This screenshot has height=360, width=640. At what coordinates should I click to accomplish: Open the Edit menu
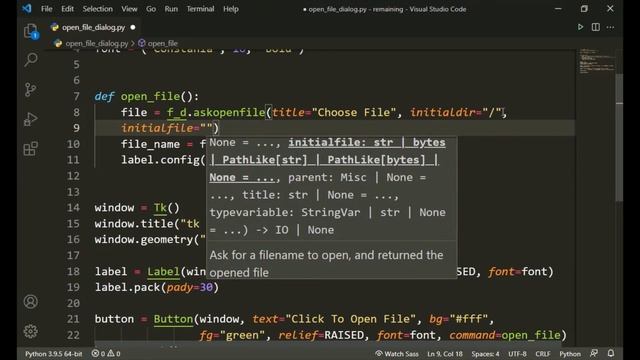tap(67, 9)
